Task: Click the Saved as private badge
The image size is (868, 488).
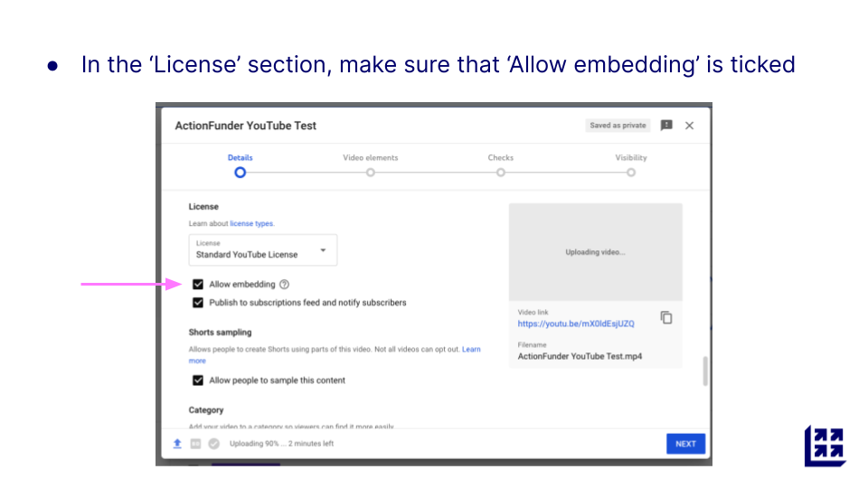Action: click(x=618, y=126)
